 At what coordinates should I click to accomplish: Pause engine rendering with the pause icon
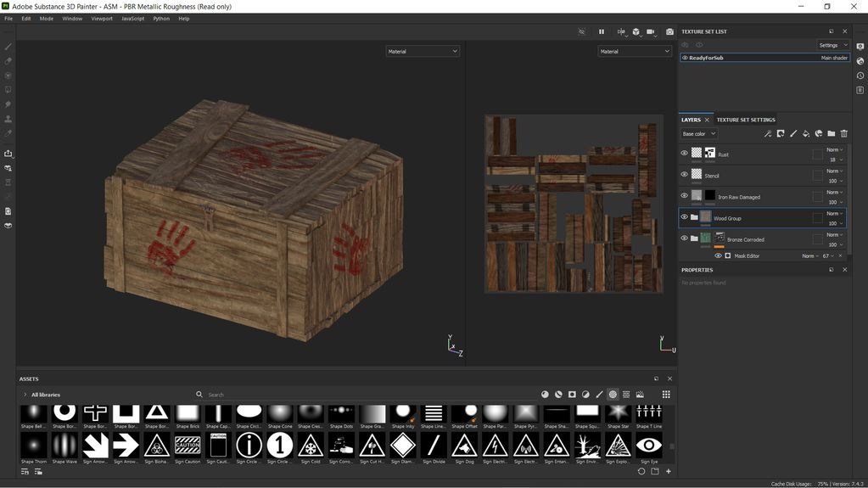pos(602,31)
